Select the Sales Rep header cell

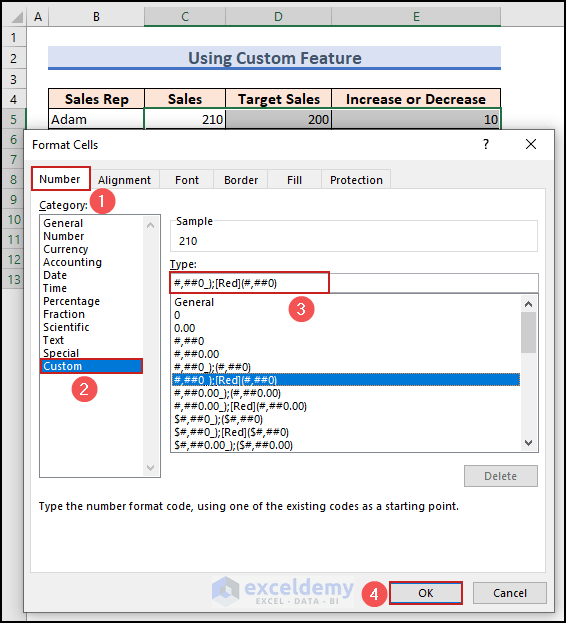tap(96, 99)
